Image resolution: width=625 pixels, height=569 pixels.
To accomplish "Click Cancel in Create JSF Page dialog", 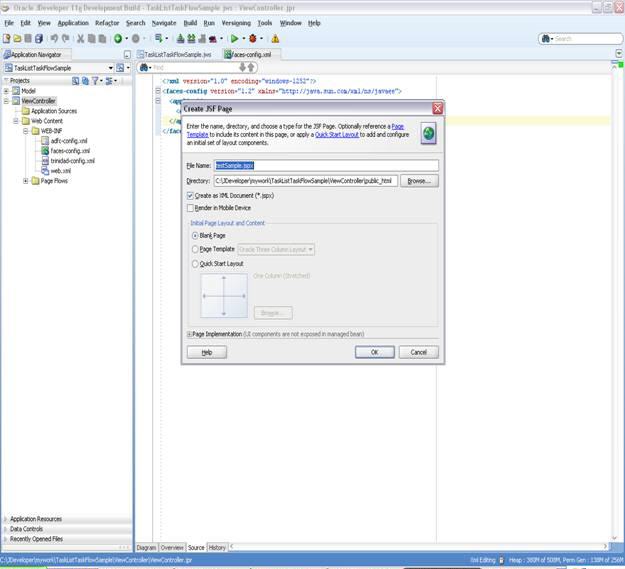I will (x=419, y=352).
